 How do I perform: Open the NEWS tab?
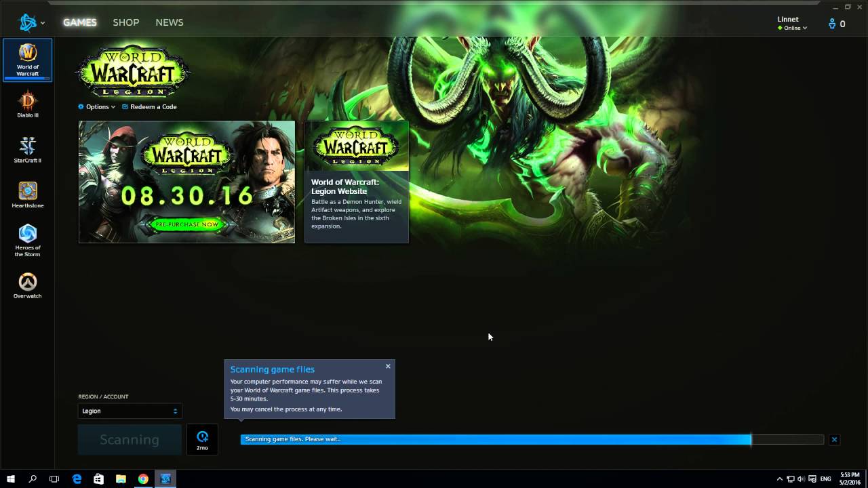tap(170, 22)
